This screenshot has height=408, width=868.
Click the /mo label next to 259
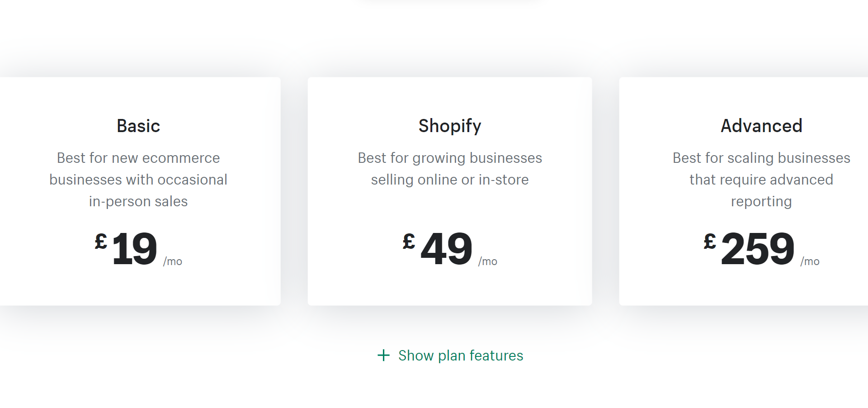(810, 261)
